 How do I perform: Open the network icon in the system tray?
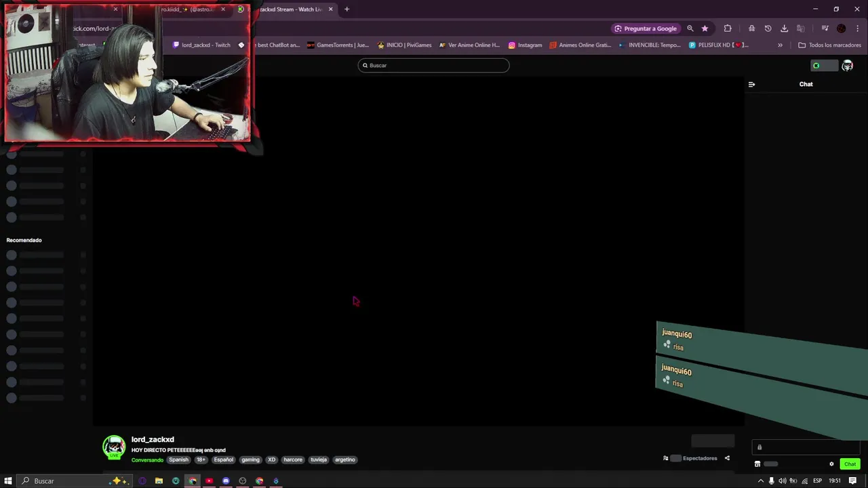click(x=804, y=481)
